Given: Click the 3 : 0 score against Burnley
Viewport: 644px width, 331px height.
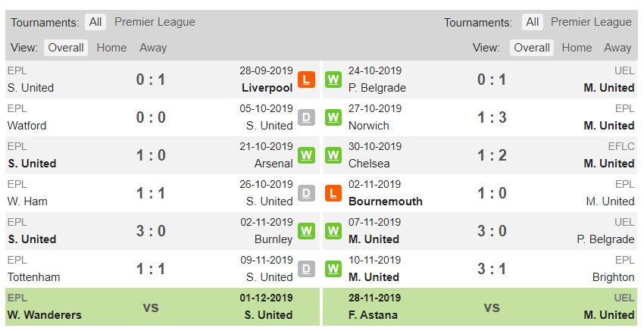Looking at the screenshot, I should point(151,231).
